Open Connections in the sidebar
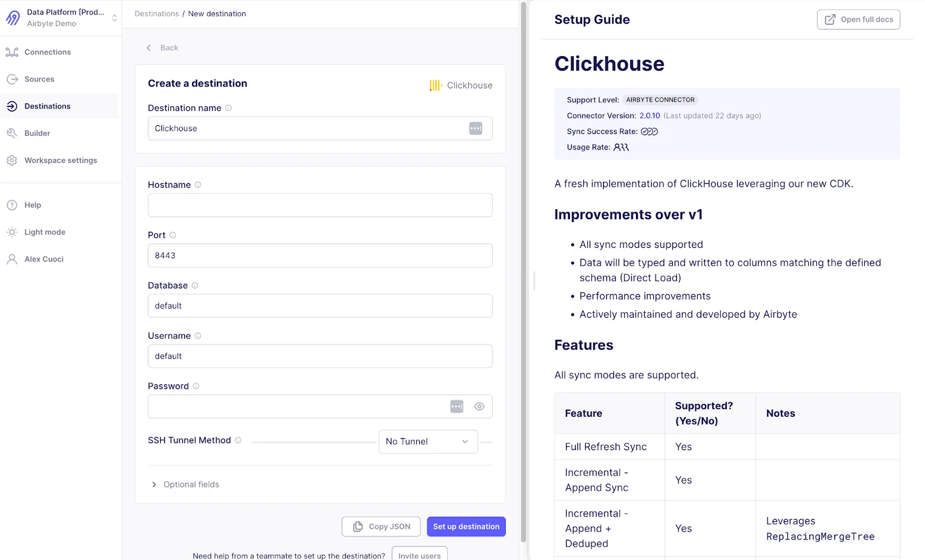925x560 pixels. tap(47, 52)
